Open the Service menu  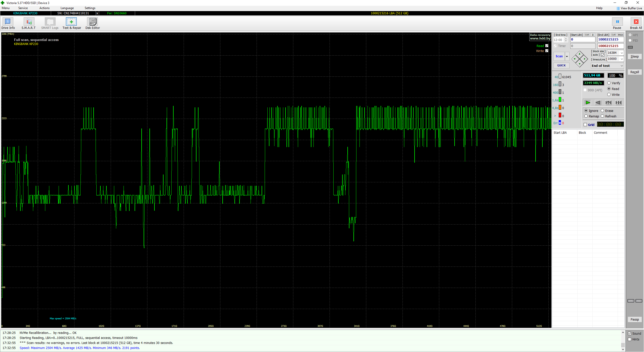[23, 8]
